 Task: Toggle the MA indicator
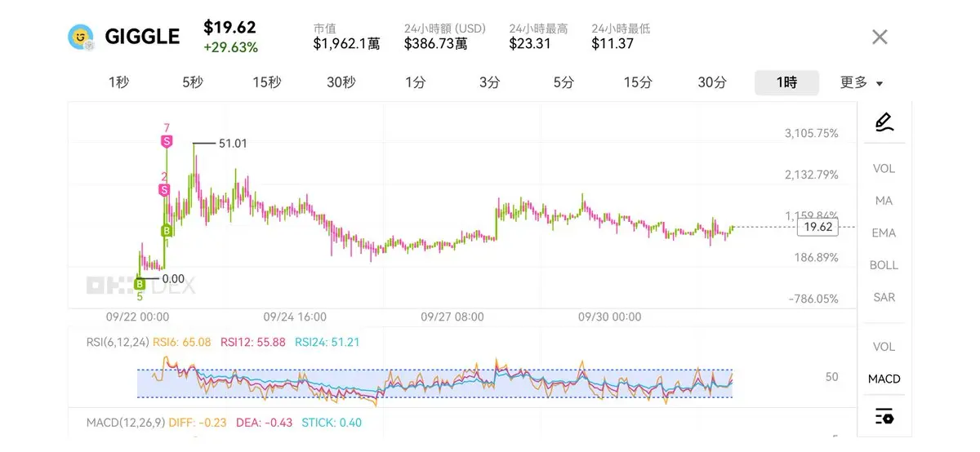[x=884, y=201]
